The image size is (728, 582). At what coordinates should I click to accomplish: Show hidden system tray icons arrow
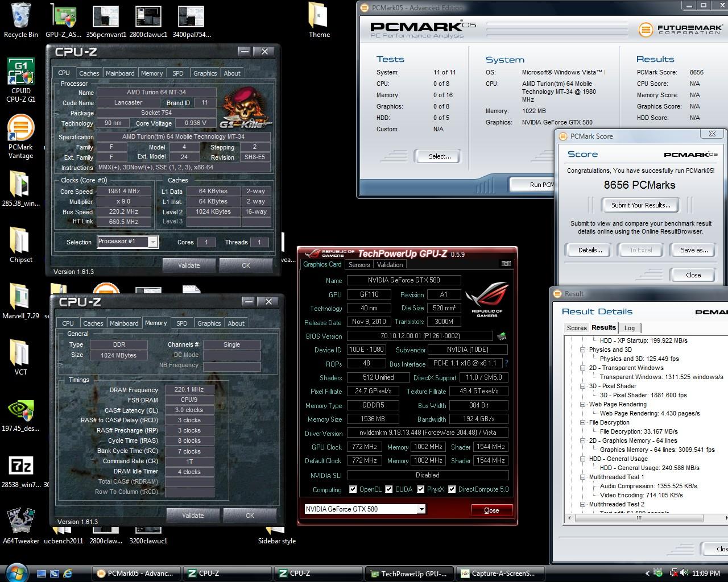pyautogui.click(x=647, y=573)
